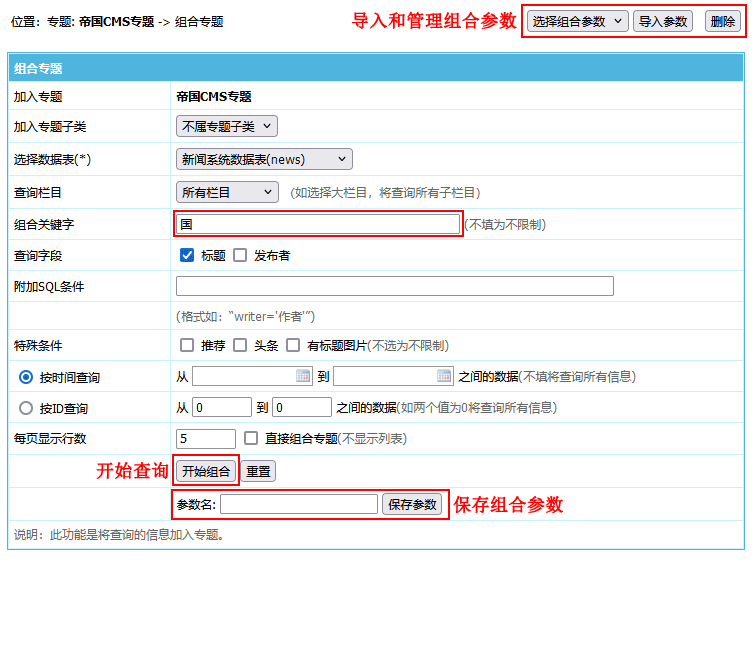Check the 推荐 special condition
This screenshot has width=755, height=660.
pos(187,345)
